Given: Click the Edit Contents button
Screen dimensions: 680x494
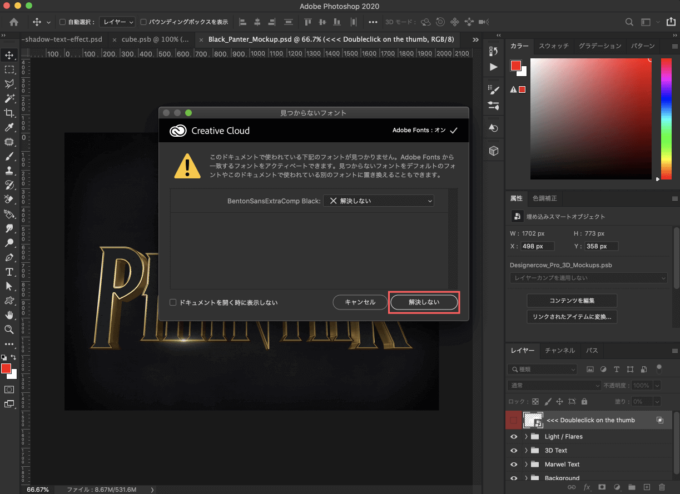Looking at the screenshot, I should click(x=572, y=301).
